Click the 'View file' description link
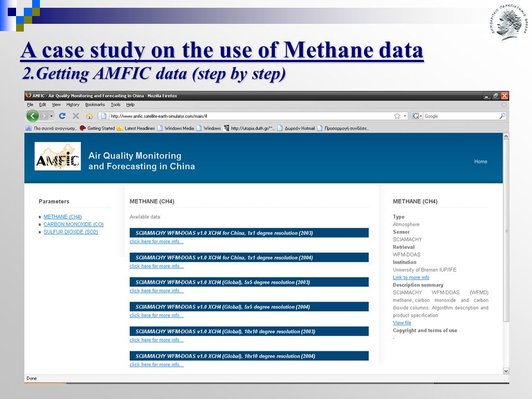This screenshot has height=399, width=532. pos(402,323)
